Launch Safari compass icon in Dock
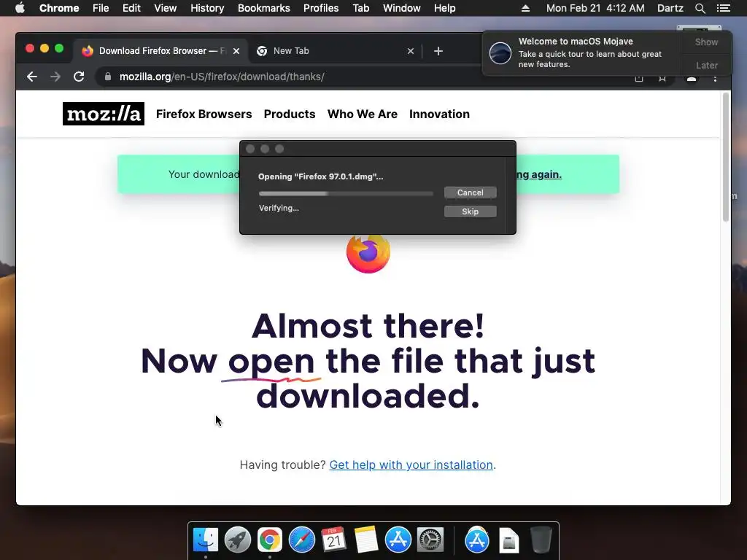Screen dimensions: 747x560 tap(302, 540)
